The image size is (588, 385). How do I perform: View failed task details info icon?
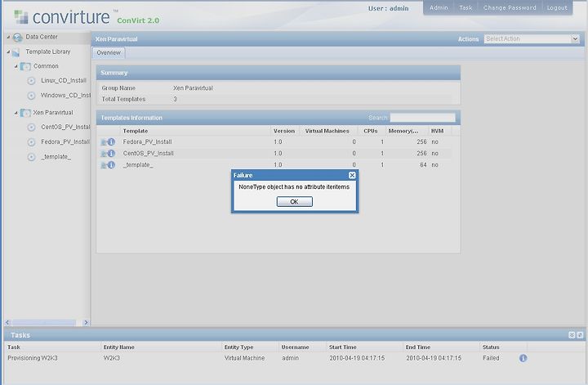(523, 358)
